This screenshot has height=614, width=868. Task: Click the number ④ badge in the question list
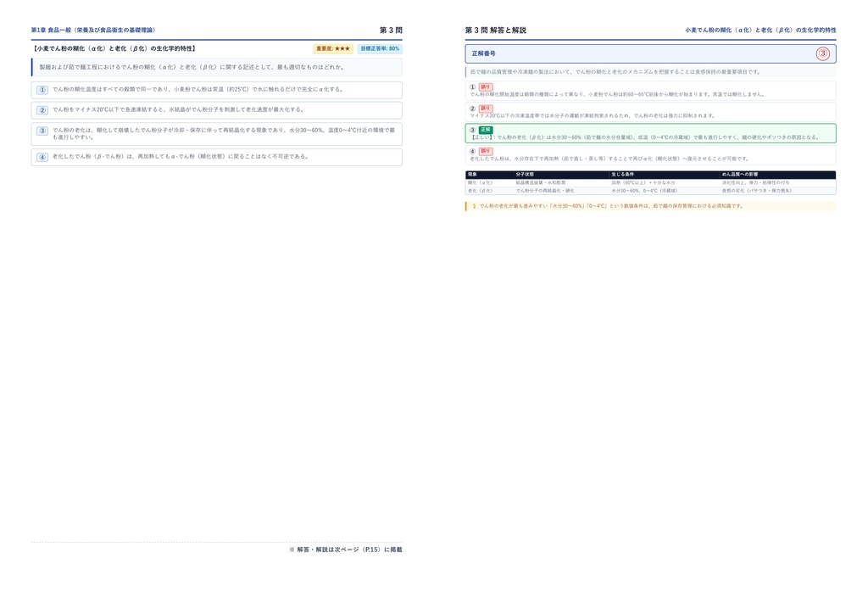pyautogui.click(x=42, y=157)
